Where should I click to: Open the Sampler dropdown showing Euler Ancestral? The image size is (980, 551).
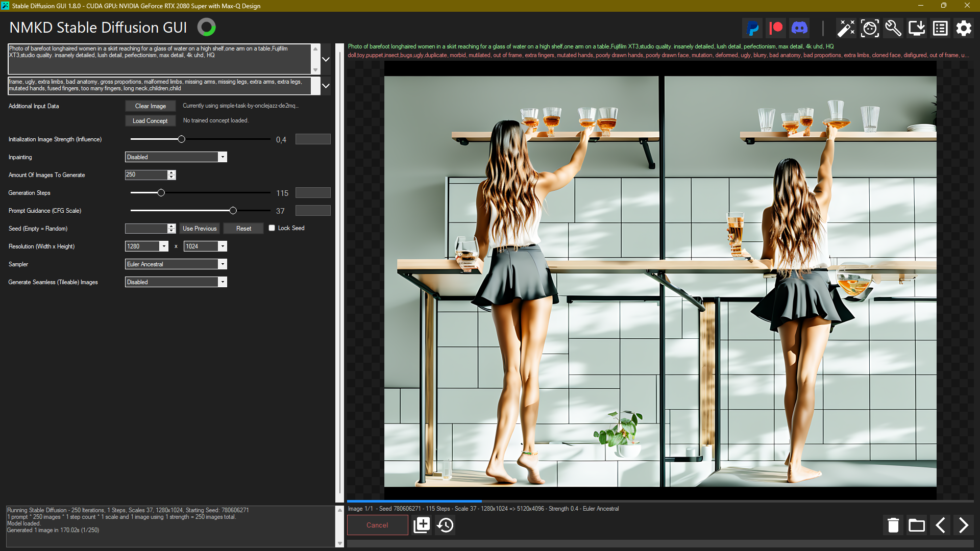pyautogui.click(x=176, y=264)
